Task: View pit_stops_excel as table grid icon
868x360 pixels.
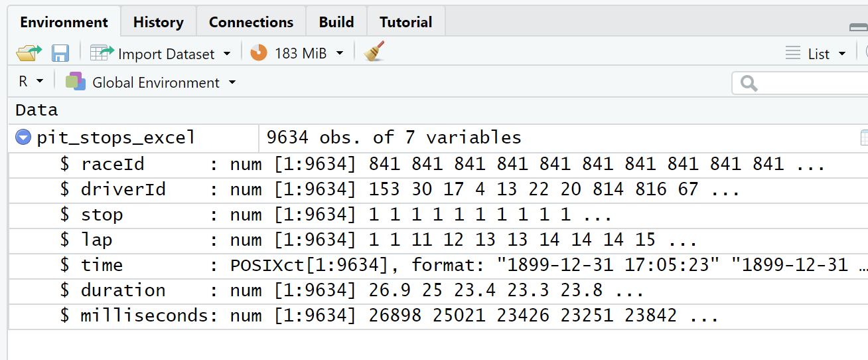Action: [863, 137]
